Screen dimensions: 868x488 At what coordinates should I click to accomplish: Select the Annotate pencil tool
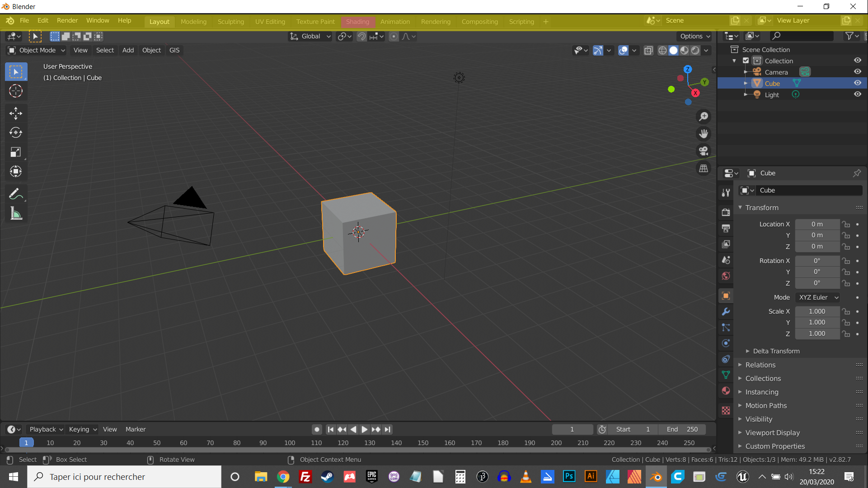[16, 194]
